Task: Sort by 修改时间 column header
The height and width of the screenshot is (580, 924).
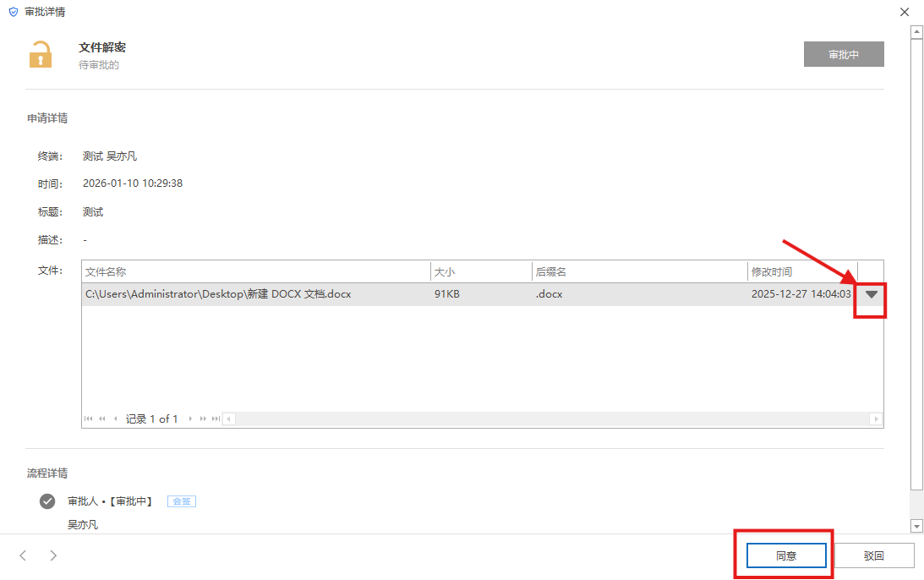Action: pyautogui.click(x=801, y=272)
